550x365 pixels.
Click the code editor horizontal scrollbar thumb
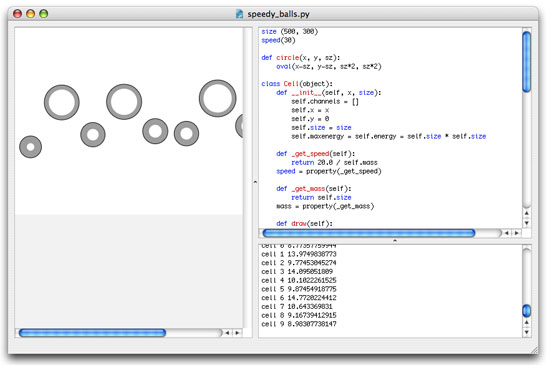click(x=369, y=233)
